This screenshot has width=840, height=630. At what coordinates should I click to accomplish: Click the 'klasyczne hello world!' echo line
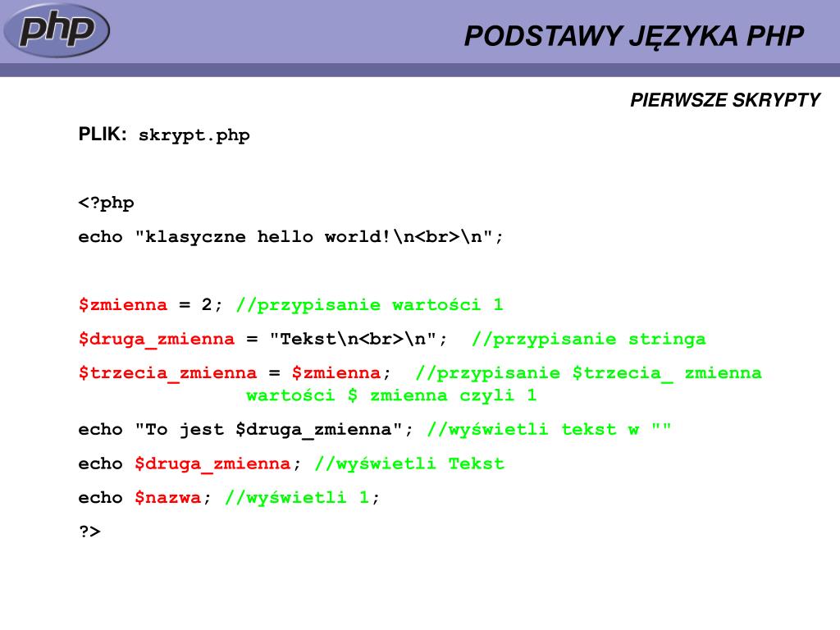coord(291,237)
